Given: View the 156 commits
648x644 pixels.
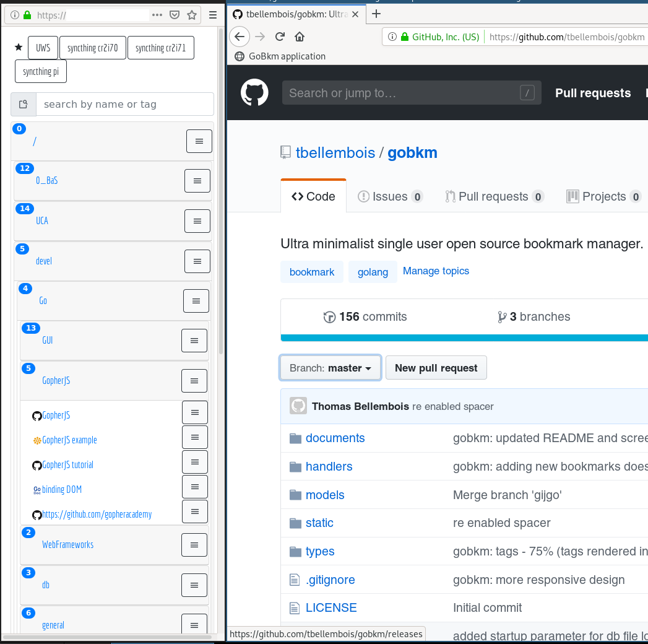Looking at the screenshot, I should (365, 316).
